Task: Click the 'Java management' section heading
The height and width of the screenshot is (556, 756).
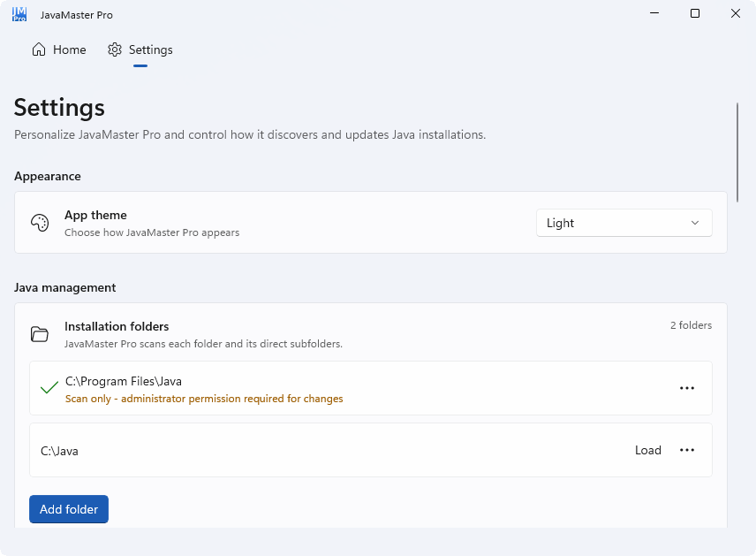Action: coord(64,287)
